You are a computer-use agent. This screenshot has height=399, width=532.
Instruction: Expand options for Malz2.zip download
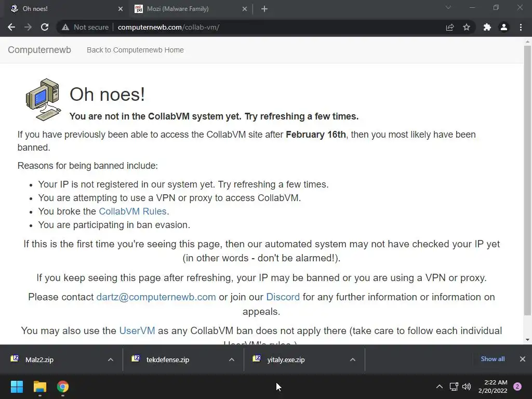pyautogui.click(x=110, y=360)
